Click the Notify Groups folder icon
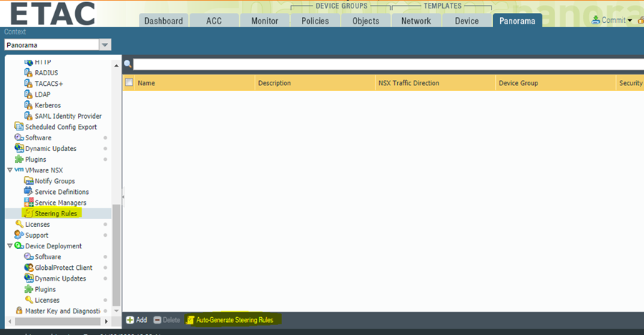 [x=29, y=181]
